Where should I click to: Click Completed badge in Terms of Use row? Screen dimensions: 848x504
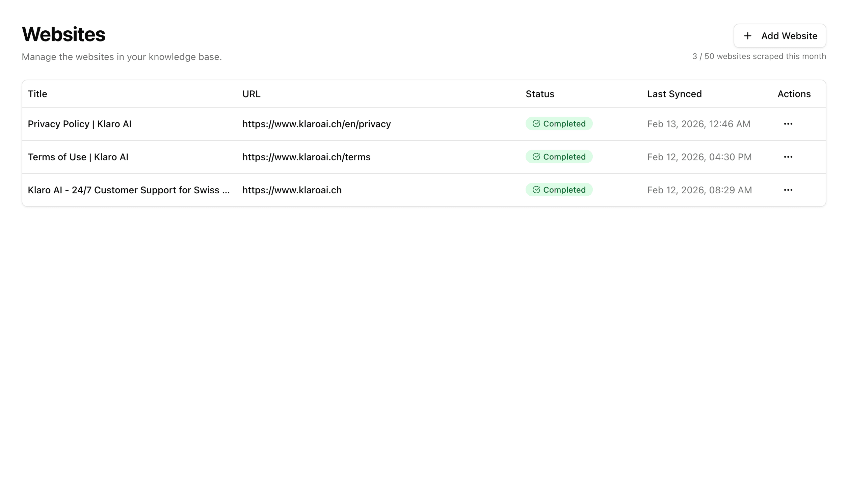[559, 157]
